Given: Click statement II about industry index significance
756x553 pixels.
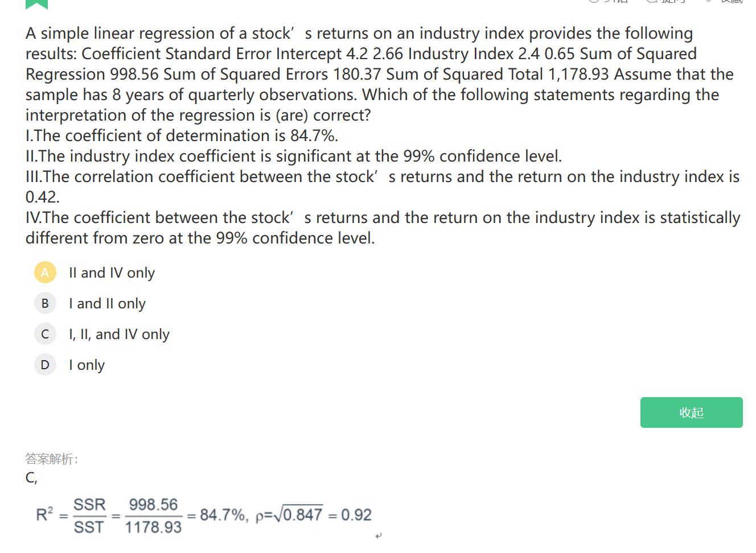Looking at the screenshot, I should [x=293, y=156].
